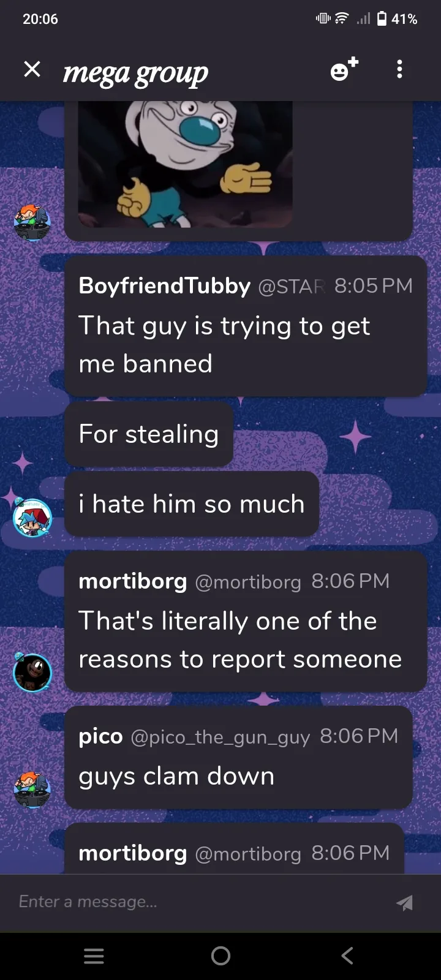Open BoyfriendTubby's username profile link

(x=164, y=286)
